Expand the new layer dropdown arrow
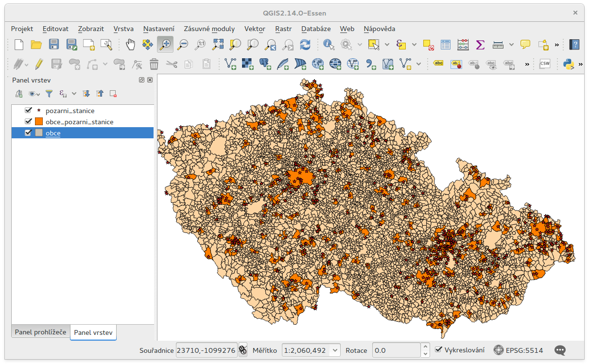The height and width of the screenshot is (364, 589). [x=418, y=64]
